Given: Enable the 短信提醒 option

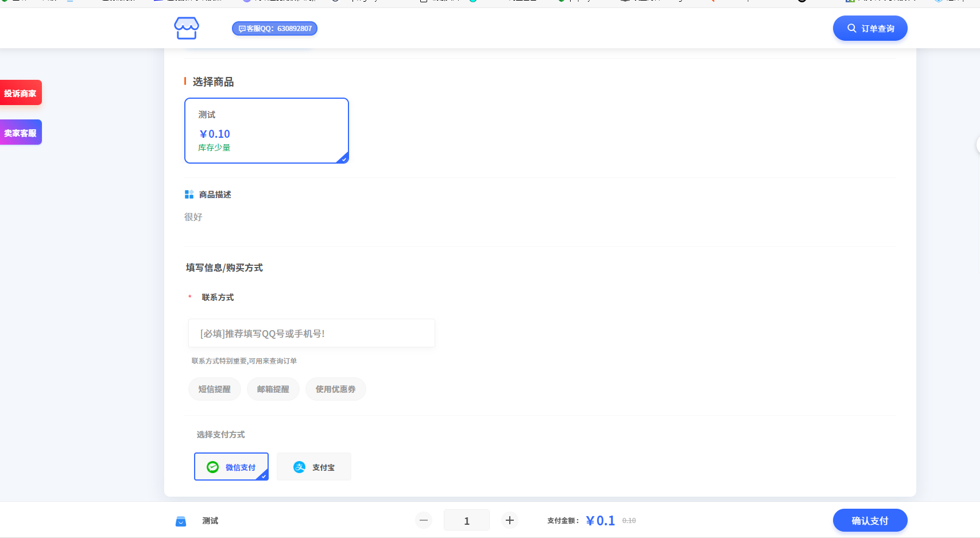Looking at the screenshot, I should coord(214,389).
